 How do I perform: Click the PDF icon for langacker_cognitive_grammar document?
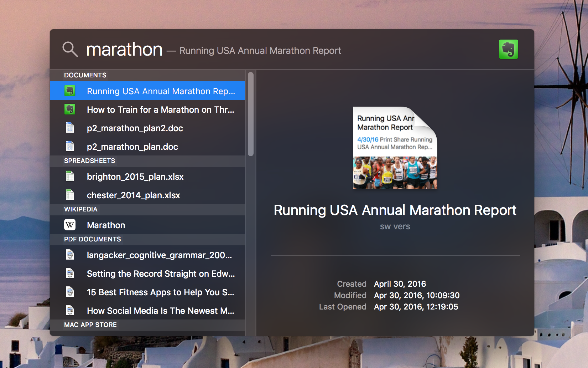pos(70,255)
